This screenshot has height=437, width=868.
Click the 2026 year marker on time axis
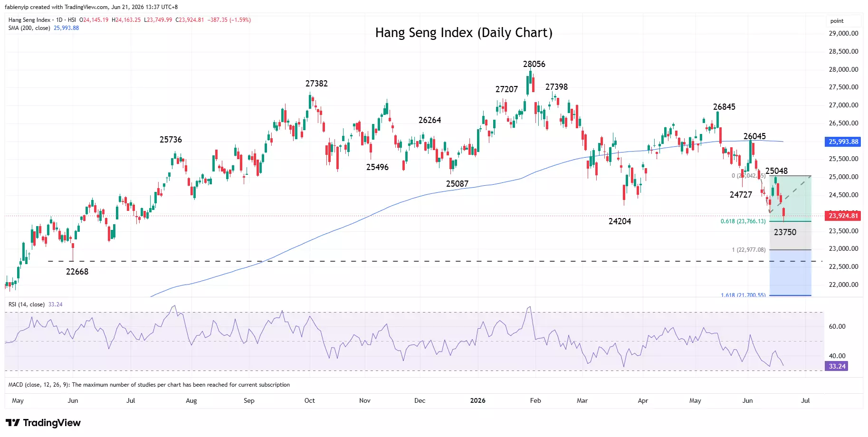[x=477, y=400]
